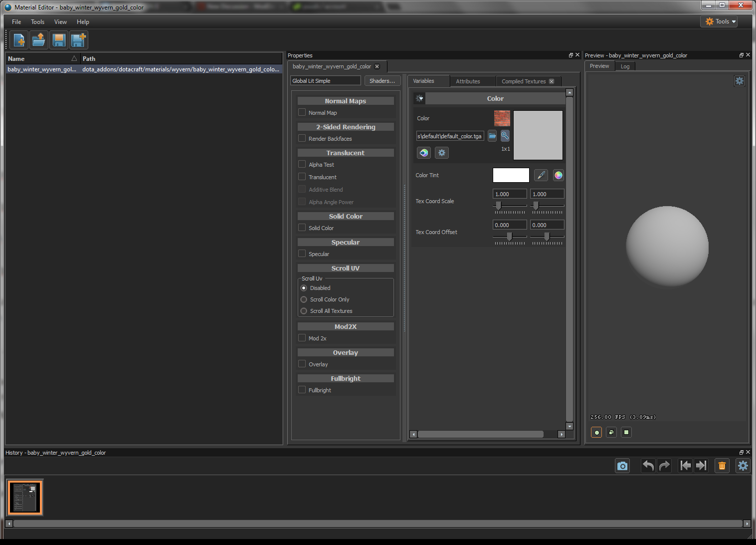Expand the Color section options arrow
756x545 pixels.
pos(419,98)
